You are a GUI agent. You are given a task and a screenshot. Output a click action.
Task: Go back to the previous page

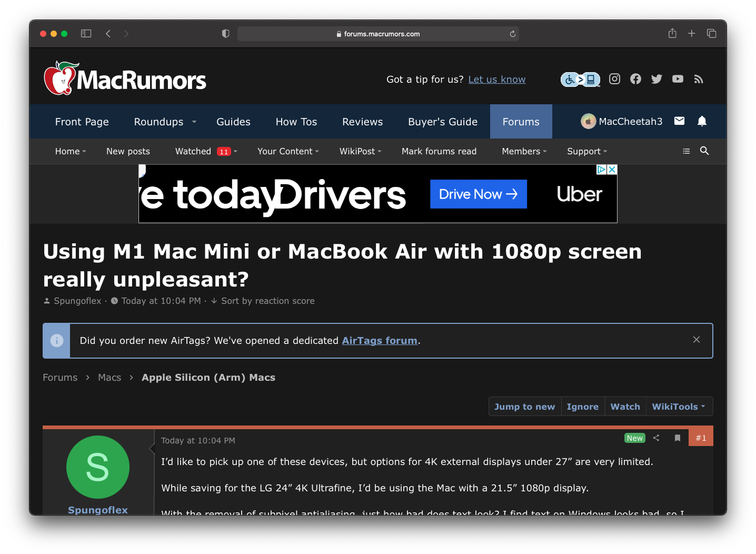coord(108,34)
